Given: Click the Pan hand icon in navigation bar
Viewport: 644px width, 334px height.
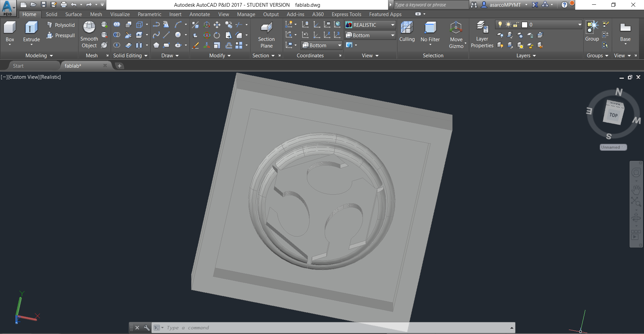Looking at the screenshot, I should tap(636, 190).
